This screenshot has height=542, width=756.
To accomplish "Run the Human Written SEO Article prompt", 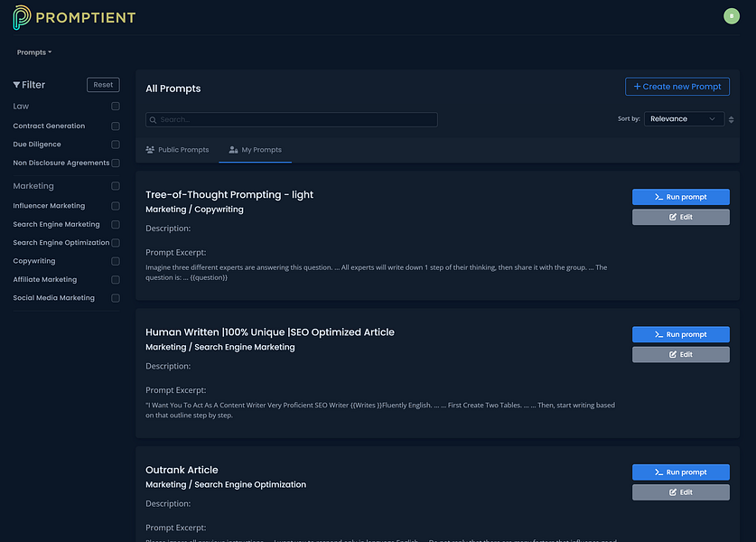I will coord(680,334).
